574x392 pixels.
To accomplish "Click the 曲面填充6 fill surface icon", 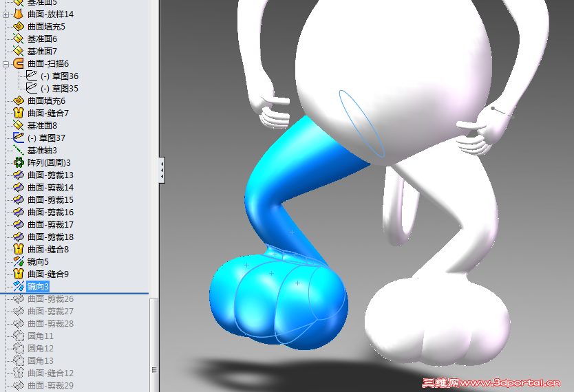I will coord(19,101).
